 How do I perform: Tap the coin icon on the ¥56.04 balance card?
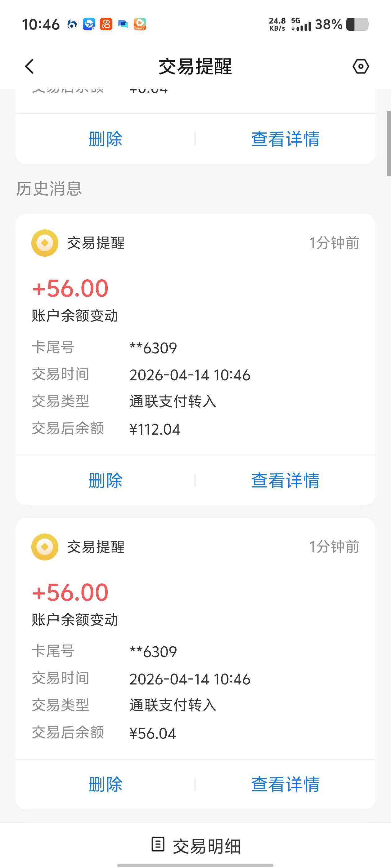point(45,547)
